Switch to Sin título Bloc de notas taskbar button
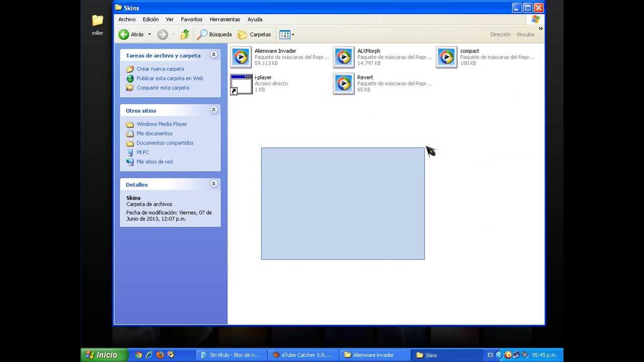This screenshot has height=362, width=644. (x=230, y=355)
